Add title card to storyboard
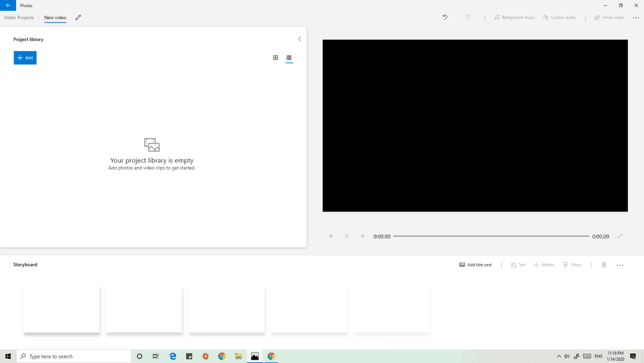The height and width of the screenshot is (363, 644). (475, 265)
